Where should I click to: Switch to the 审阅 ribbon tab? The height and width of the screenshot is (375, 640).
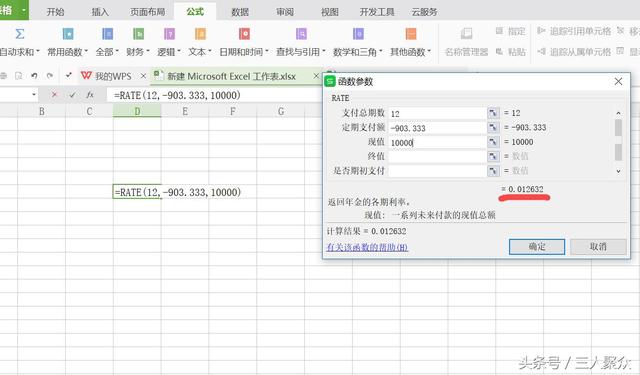tap(285, 12)
